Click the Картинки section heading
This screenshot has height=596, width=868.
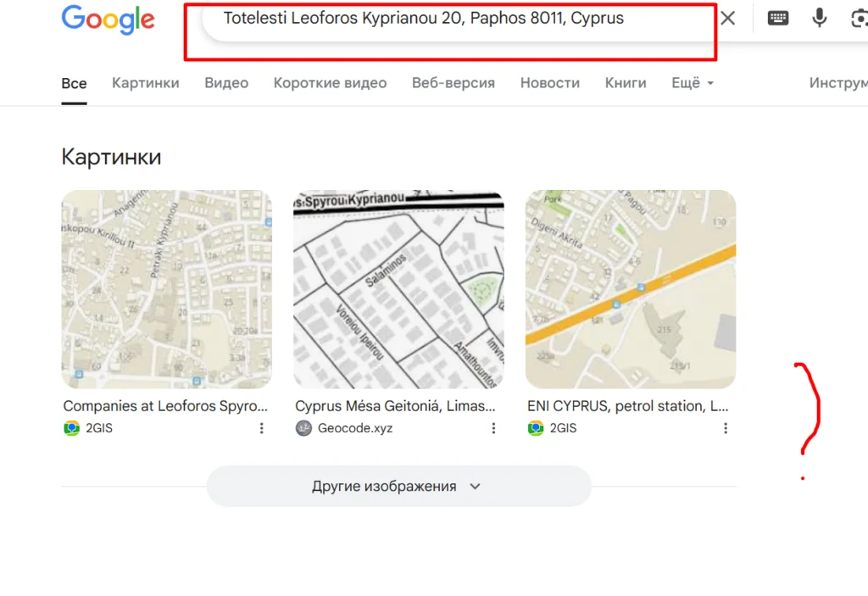coord(111,157)
